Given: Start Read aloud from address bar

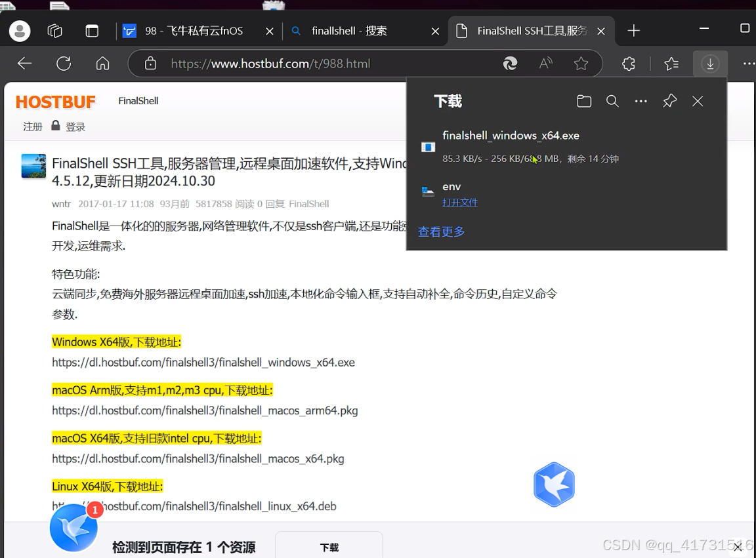Looking at the screenshot, I should coord(545,64).
